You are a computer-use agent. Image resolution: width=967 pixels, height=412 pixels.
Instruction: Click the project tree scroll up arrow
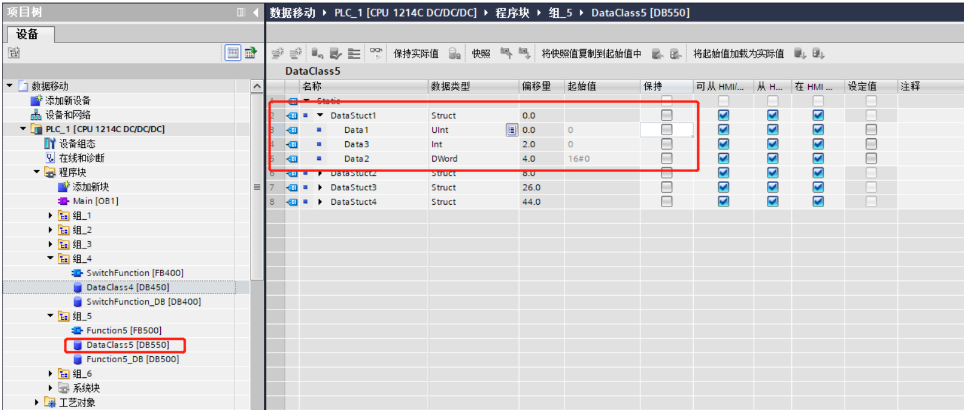tap(257, 87)
